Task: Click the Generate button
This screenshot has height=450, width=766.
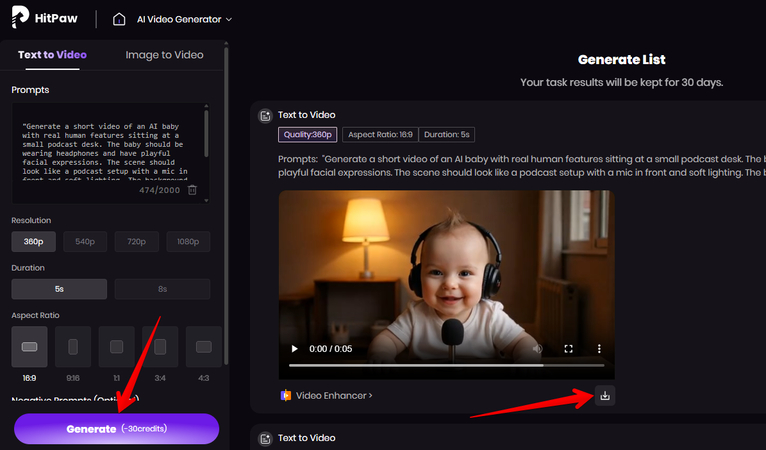Action: point(116,429)
